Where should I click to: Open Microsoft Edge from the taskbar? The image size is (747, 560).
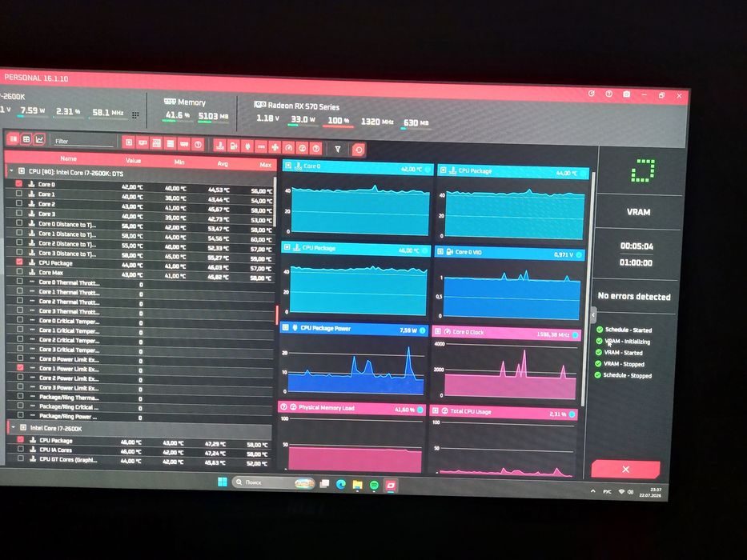[340, 485]
